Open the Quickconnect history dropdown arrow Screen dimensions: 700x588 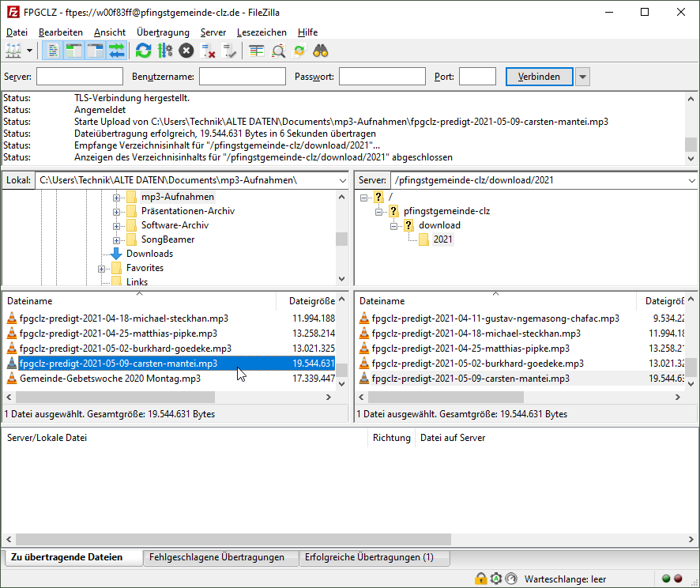pos(582,77)
